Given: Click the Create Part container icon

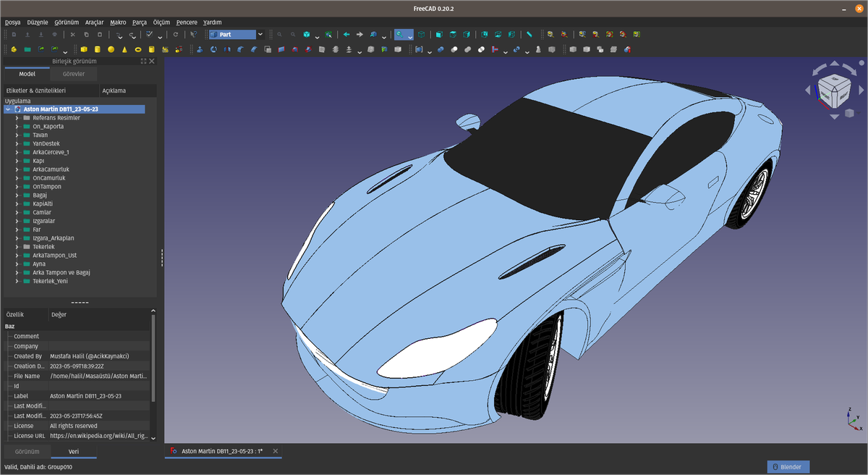Looking at the screenshot, I should 14,49.
